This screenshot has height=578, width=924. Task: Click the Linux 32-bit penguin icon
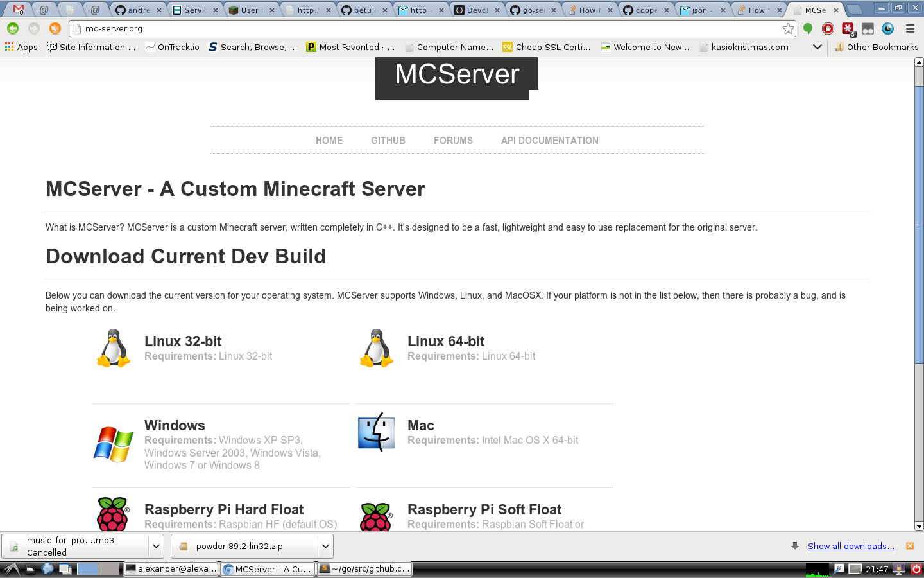pos(114,348)
